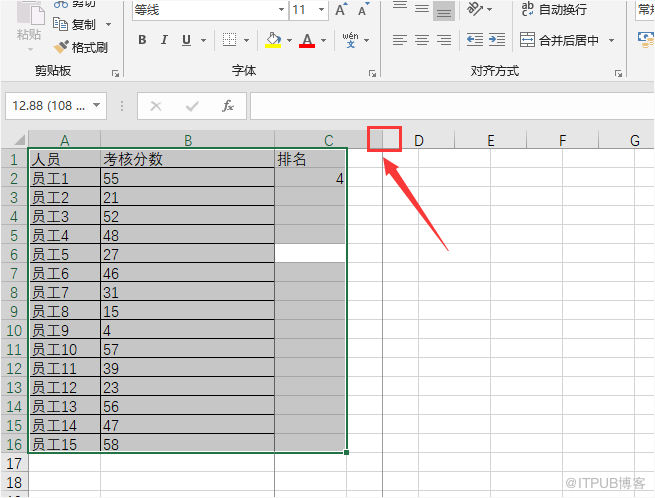Image resolution: width=655 pixels, height=498 pixels.
Task: Click the selection fill handle
Action: pyautogui.click(x=346, y=452)
